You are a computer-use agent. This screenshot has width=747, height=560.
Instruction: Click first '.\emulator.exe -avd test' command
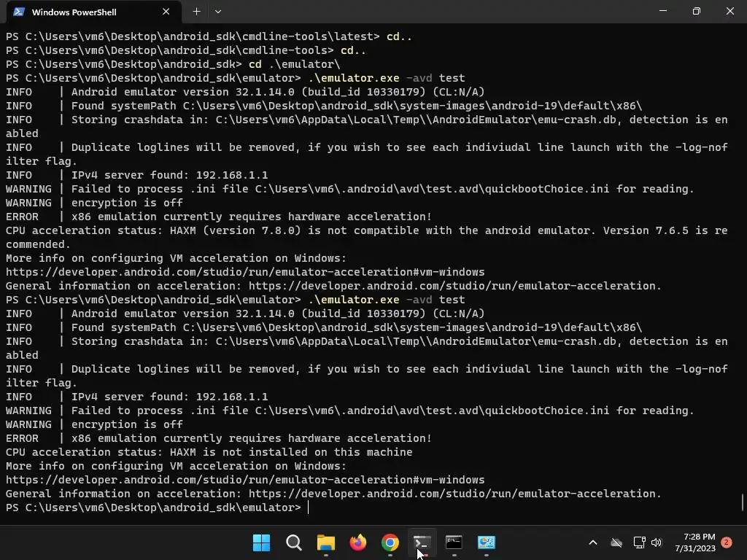click(387, 78)
